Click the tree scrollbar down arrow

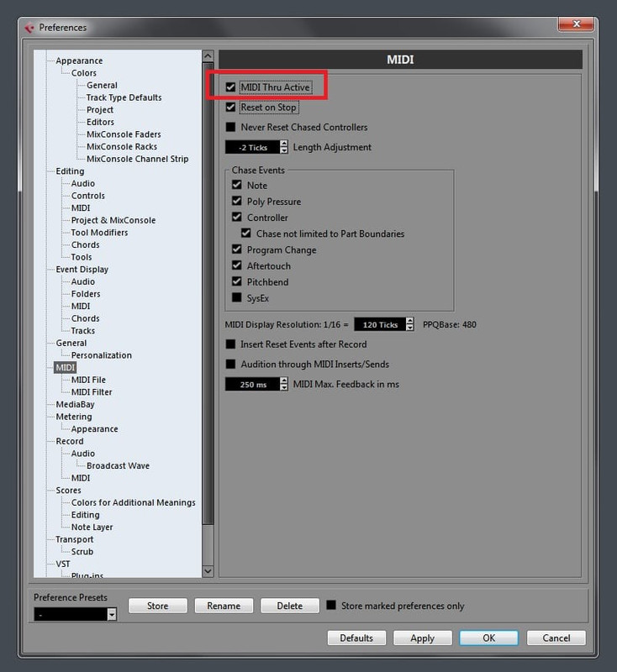(x=208, y=571)
